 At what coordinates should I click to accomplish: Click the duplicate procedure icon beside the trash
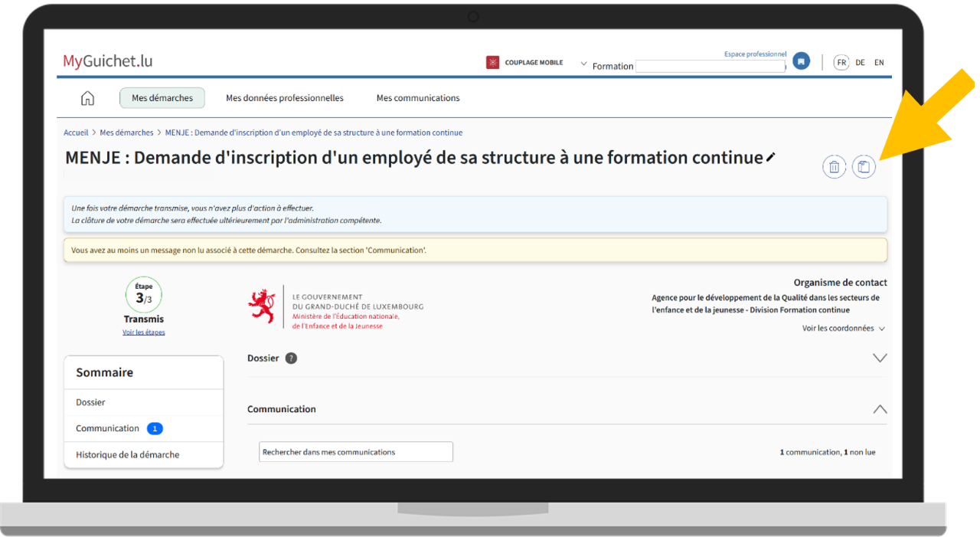click(x=864, y=167)
